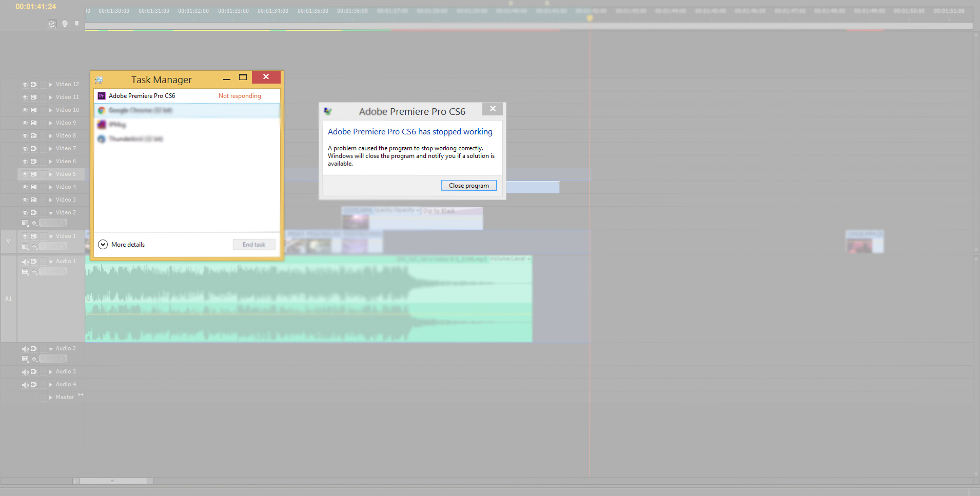
Task: Select Adobe Premiere Pro CS6 in Task Manager
Action: [187, 96]
